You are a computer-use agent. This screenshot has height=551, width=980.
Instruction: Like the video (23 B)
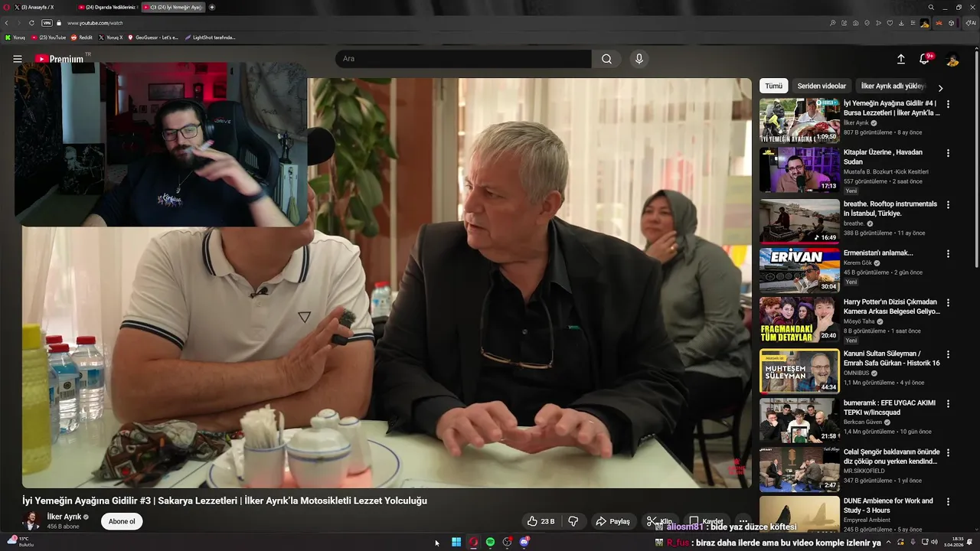click(541, 521)
